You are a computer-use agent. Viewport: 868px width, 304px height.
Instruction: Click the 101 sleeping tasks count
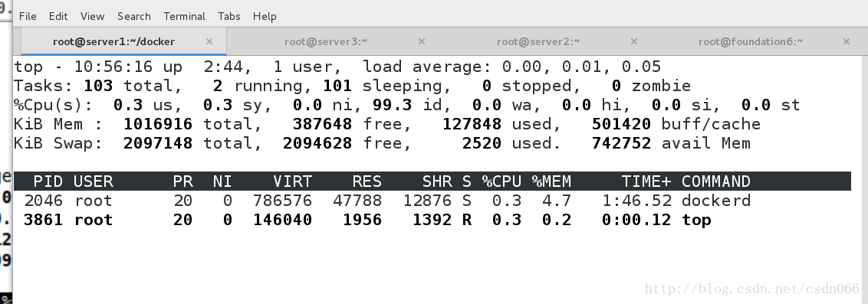[x=337, y=87]
